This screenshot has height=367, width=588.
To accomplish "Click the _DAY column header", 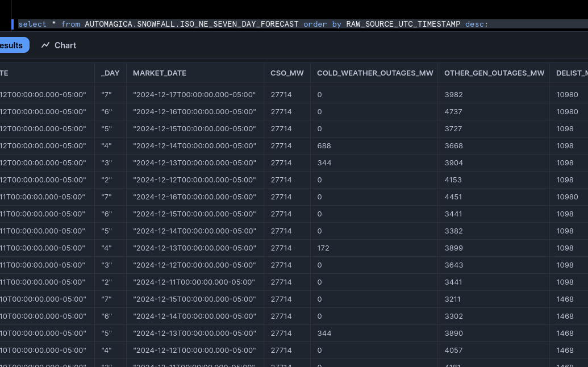I will pyautogui.click(x=110, y=73).
